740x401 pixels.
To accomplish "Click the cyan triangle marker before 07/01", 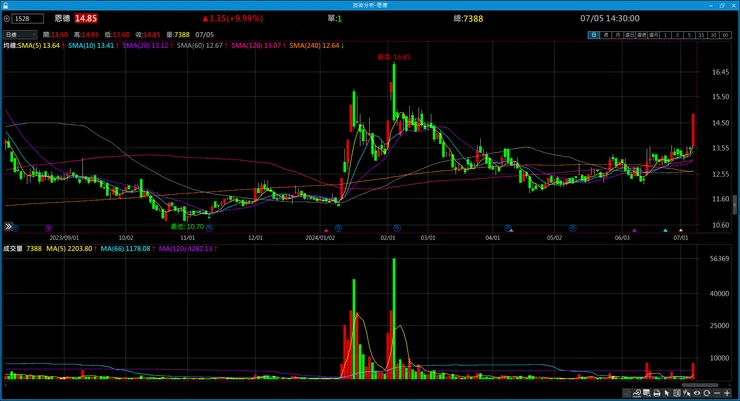I will 665,230.
